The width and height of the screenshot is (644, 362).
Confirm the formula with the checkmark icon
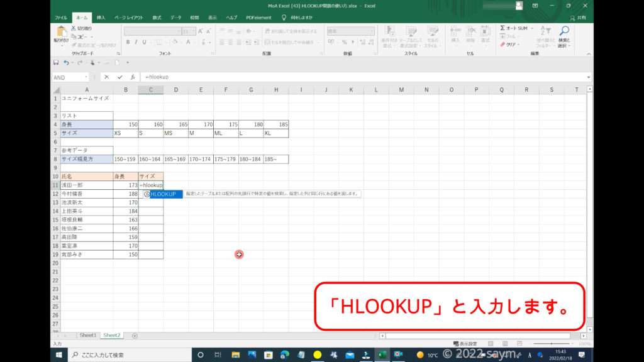(x=119, y=77)
